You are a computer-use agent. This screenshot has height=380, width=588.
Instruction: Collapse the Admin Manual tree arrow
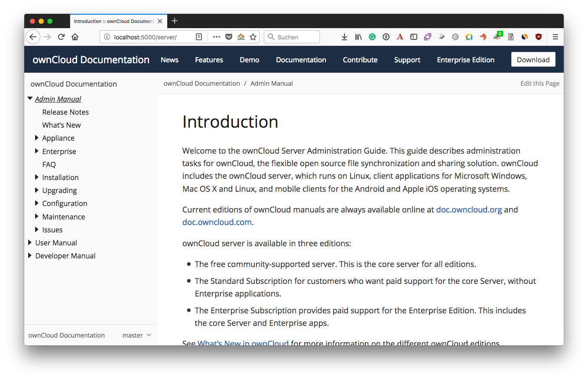click(30, 99)
